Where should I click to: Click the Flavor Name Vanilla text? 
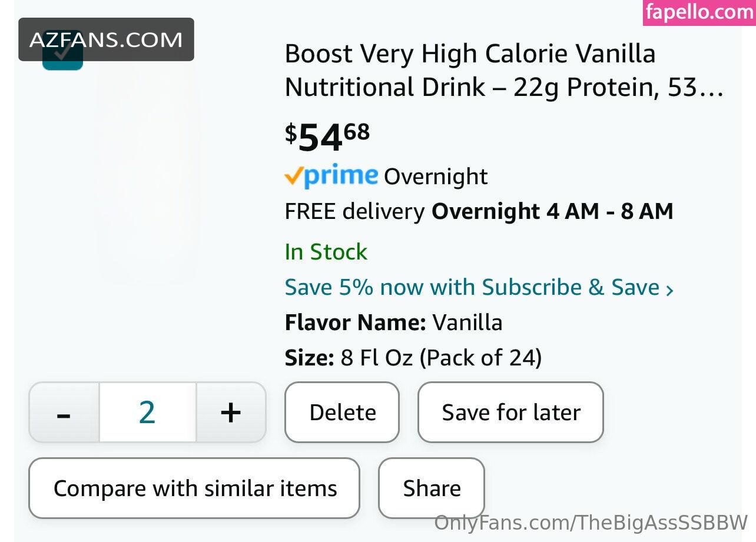393,322
